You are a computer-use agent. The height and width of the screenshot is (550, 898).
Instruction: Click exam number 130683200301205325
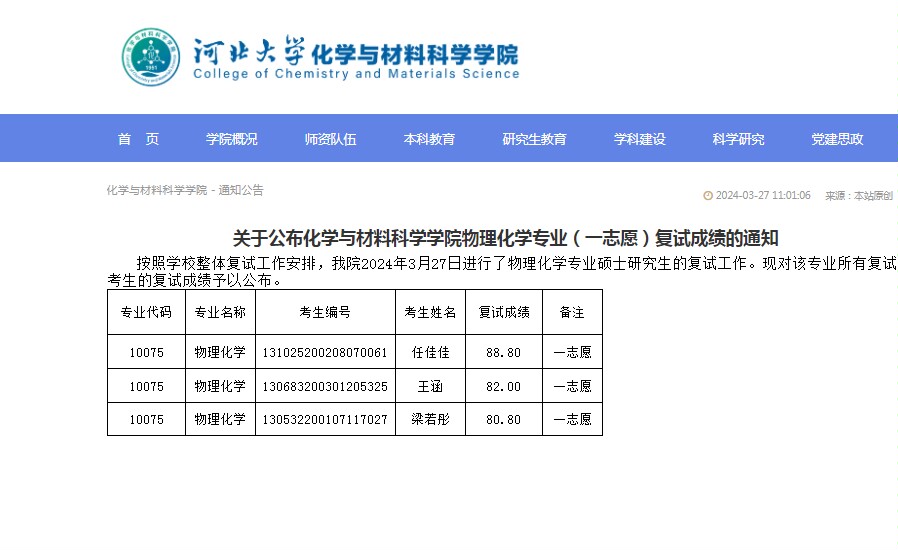coord(325,387)
